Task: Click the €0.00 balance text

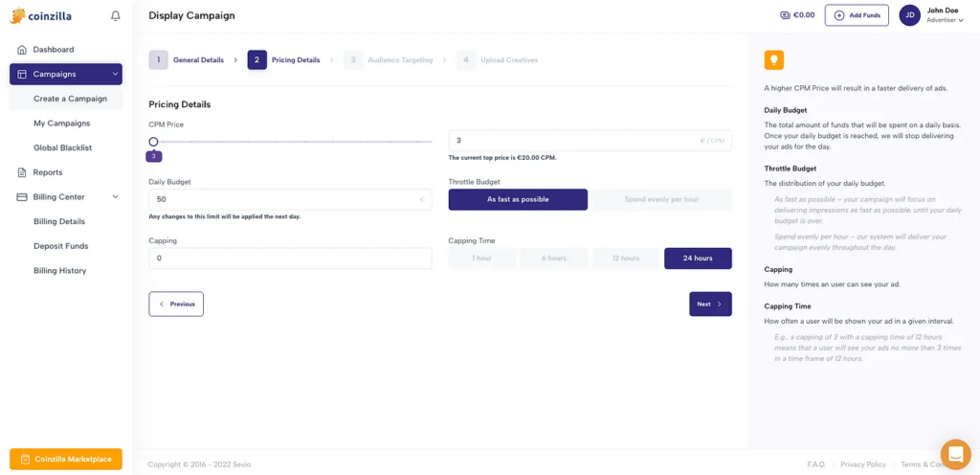Action: pyautogui.click(x=804, y=15)
